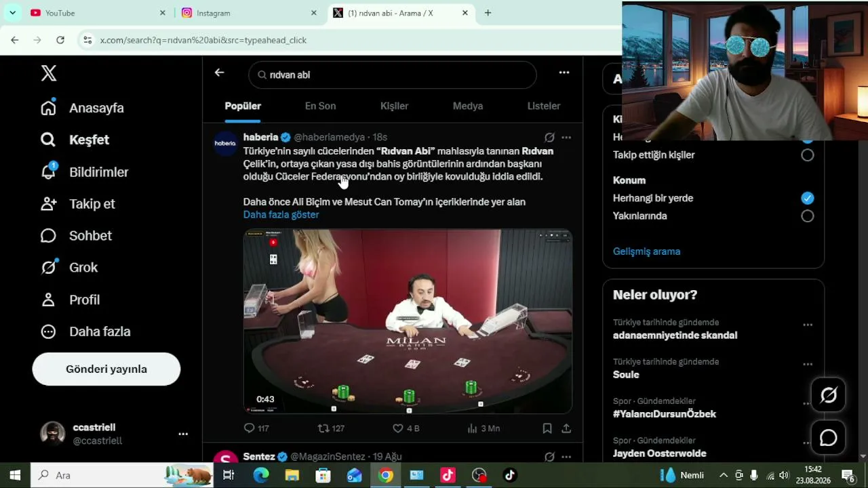
Task: Click the Daha fazla circle icon
Action: (x=48, y=331)
